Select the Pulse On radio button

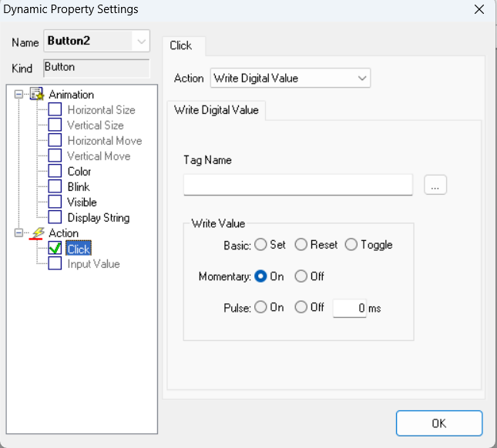(260, 307)
